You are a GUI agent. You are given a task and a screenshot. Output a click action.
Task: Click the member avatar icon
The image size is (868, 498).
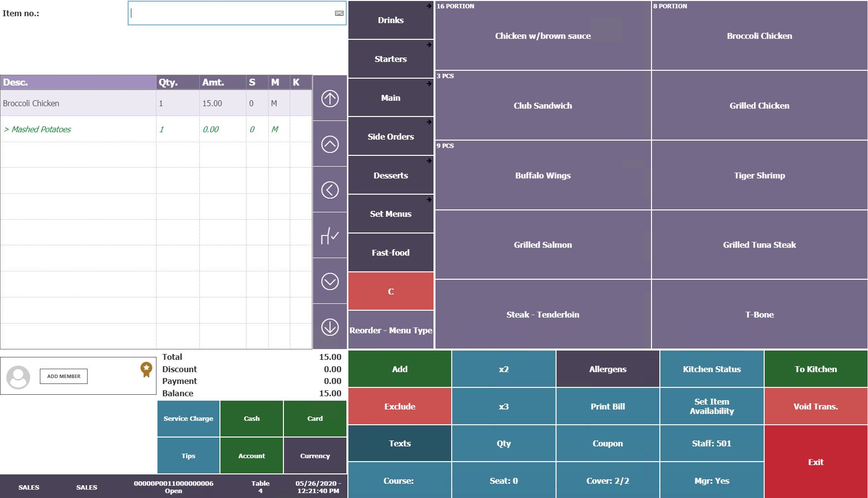coord(18,377)
